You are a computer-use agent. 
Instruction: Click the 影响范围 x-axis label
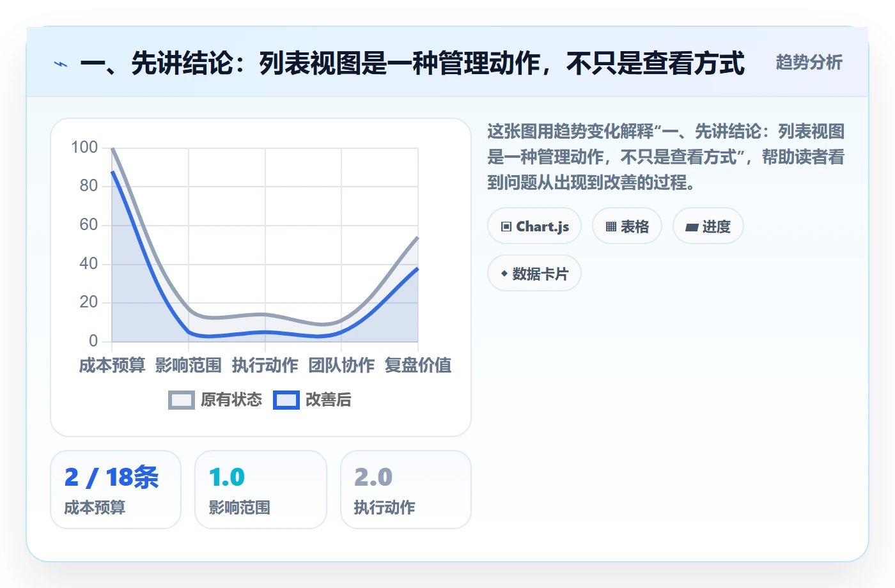[189, 366]
